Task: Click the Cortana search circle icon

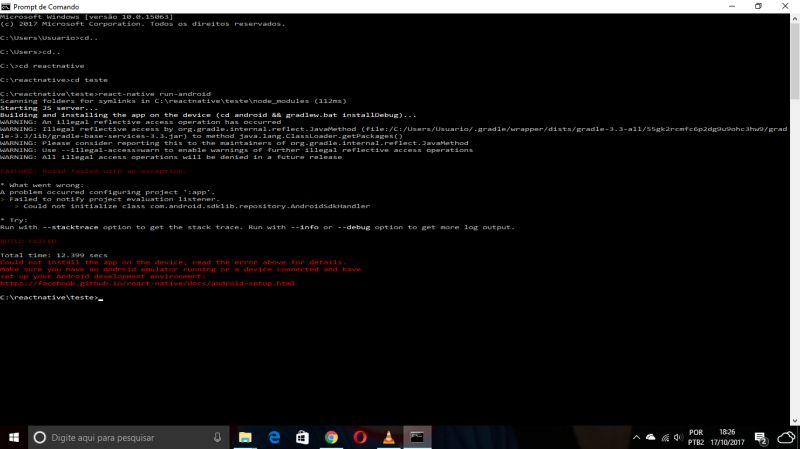Action: coord(39,437)
